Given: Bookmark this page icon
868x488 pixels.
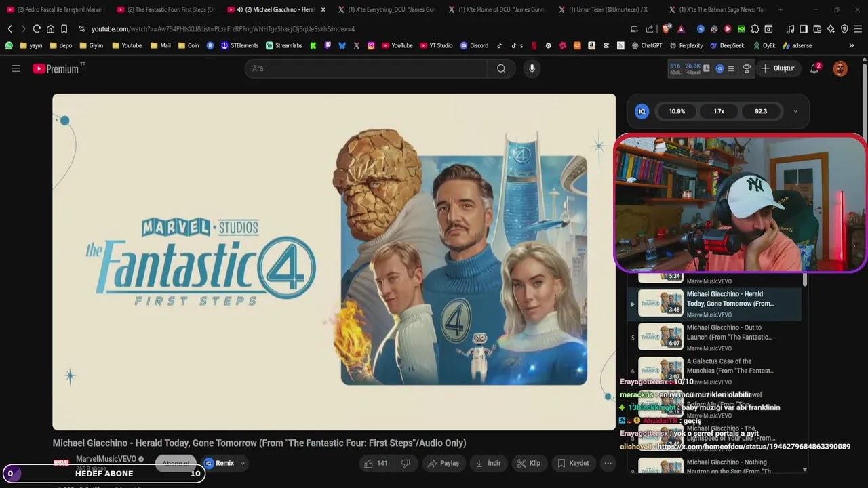Looking at the screenshot, I should click(x=64, y=29).
